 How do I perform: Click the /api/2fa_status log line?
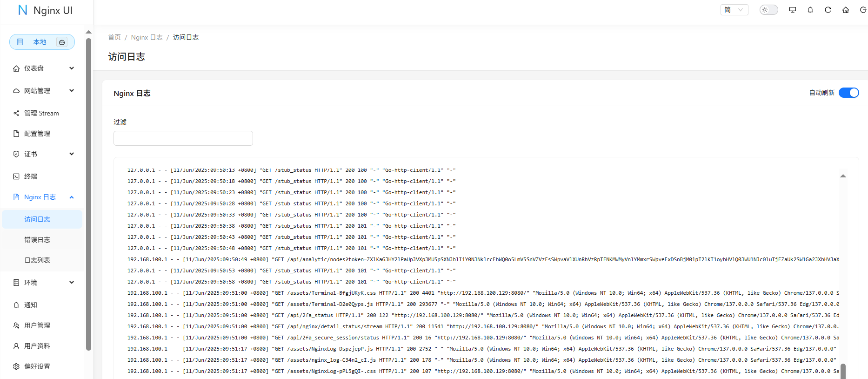[483, 315]
